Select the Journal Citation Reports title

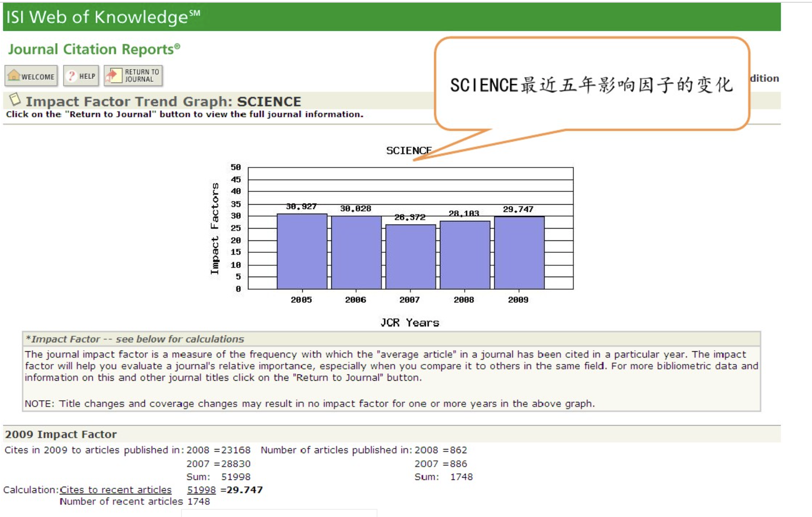point(94,49)
